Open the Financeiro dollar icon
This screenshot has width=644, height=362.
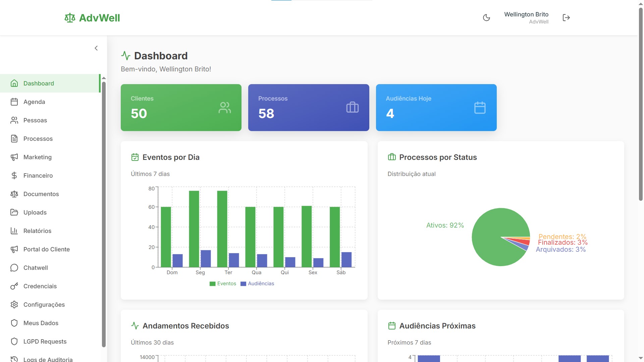point(14,175)
